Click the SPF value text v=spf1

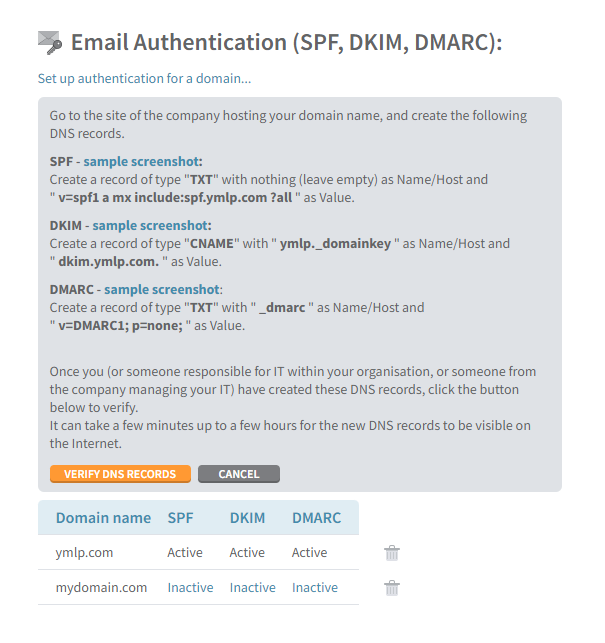175,198
